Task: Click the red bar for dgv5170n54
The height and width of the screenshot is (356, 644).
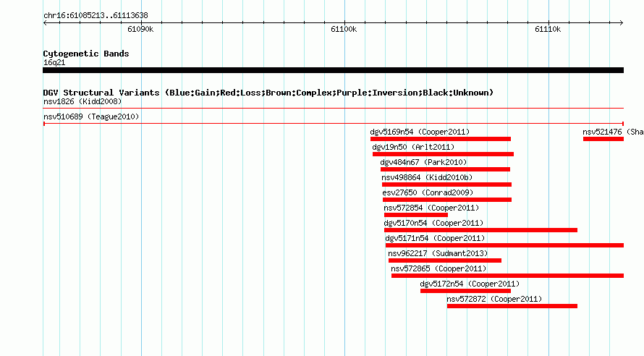Action: point(480,230)
